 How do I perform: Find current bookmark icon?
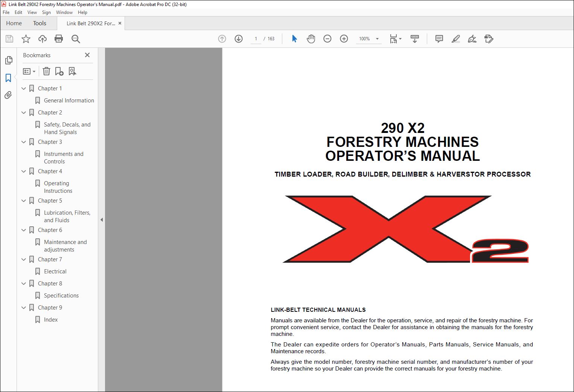click(72, 71)
